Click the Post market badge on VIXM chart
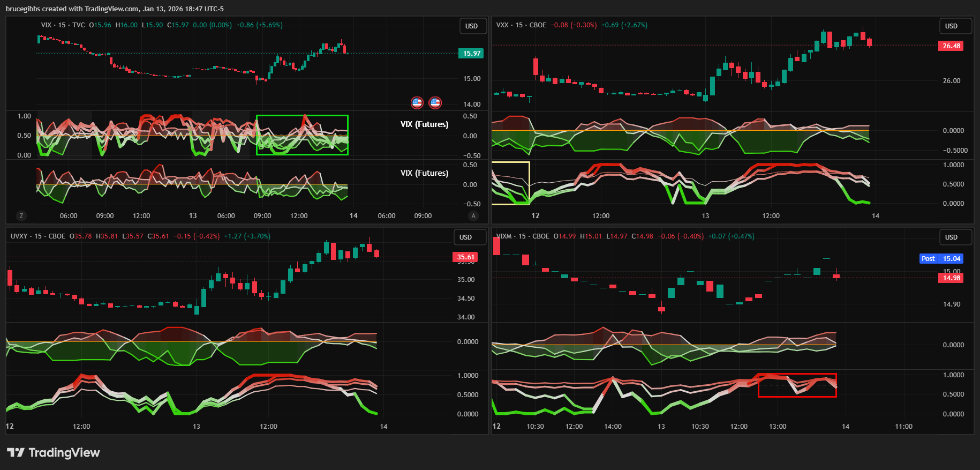 (x=928, y=259)
